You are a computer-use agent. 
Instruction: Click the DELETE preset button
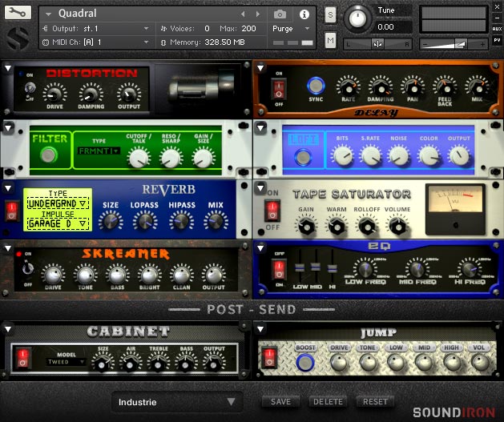tap(328, 402)
